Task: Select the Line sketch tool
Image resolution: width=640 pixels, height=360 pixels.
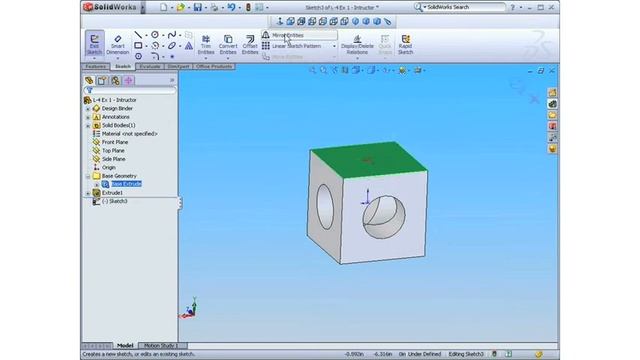Action: (138, 35)
